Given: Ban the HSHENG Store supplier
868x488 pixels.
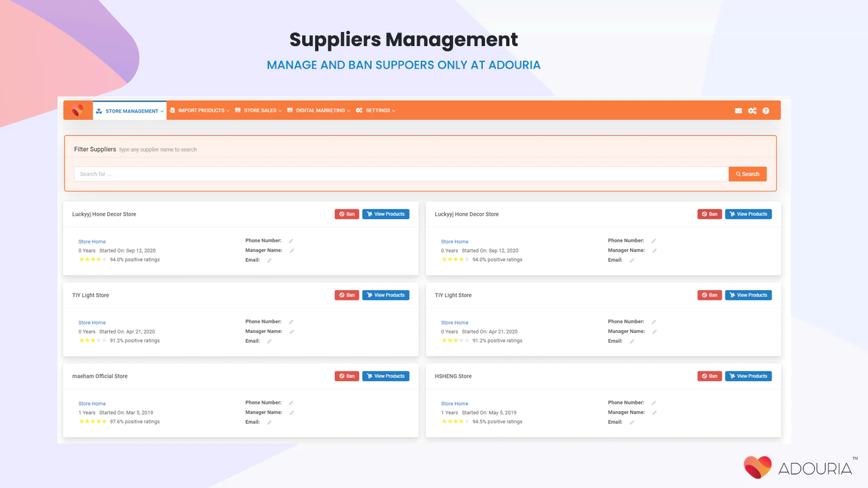Looking at the screenshot, I should tap(710, 376).
